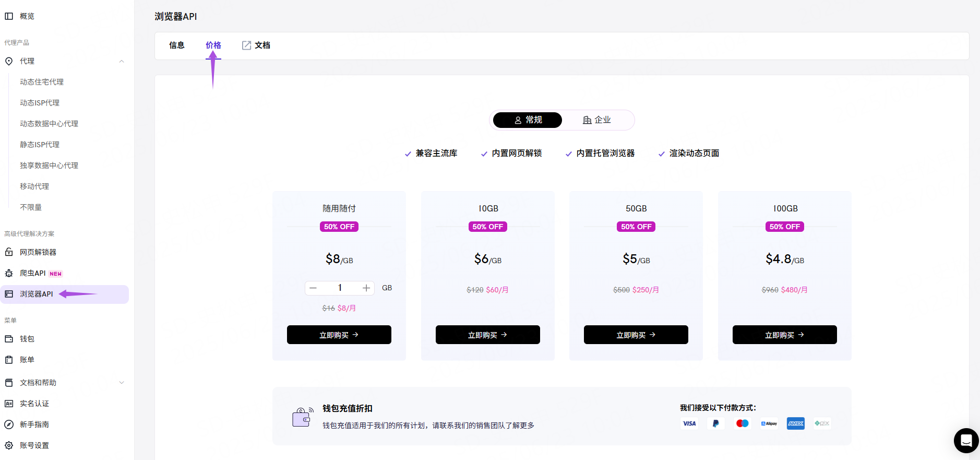Click the 概览 overview icon in sidebar
This screenshot has height=460, width=980.
click(9, 16)
